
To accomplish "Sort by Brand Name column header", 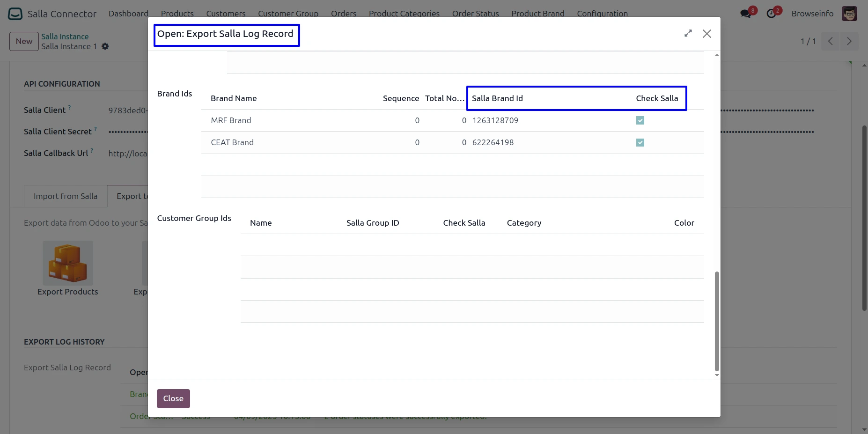I will pos(234,98).
